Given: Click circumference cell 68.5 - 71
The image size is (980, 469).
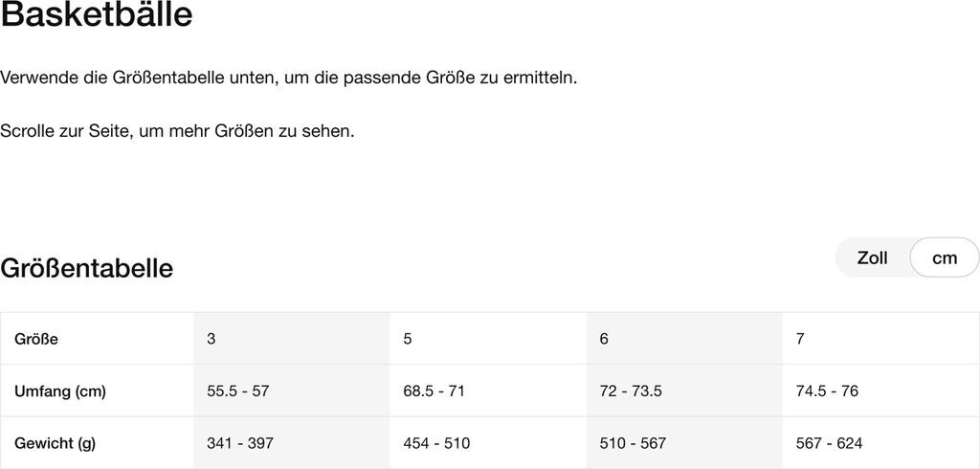Looking at the screenshot, I should coord(434,391).
